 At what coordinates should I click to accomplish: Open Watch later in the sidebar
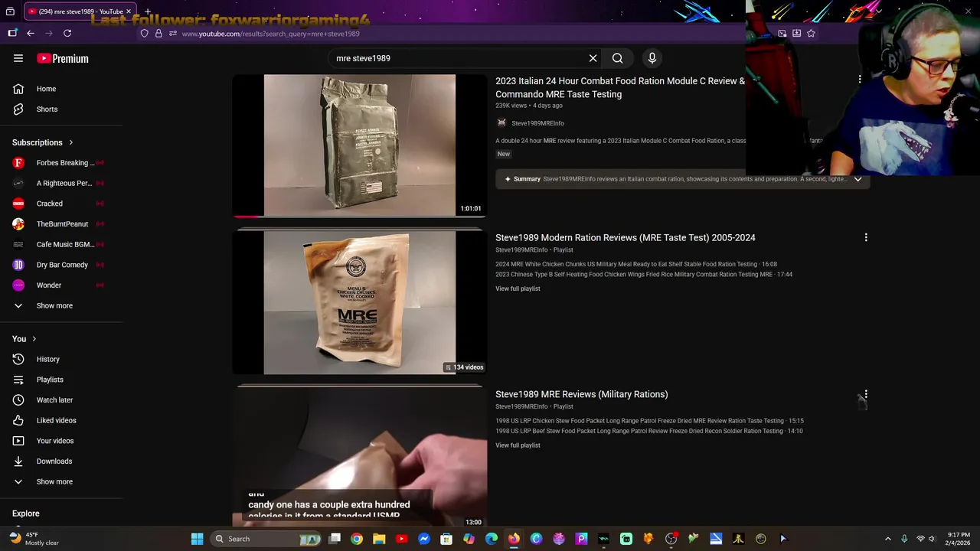pyautogui.click(x=61, y=400)
